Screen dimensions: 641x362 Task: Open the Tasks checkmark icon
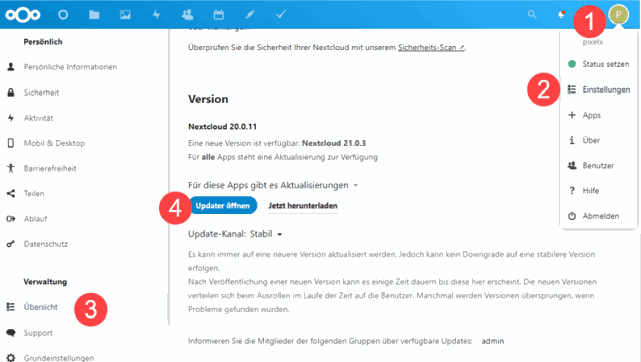pos(281,15)
